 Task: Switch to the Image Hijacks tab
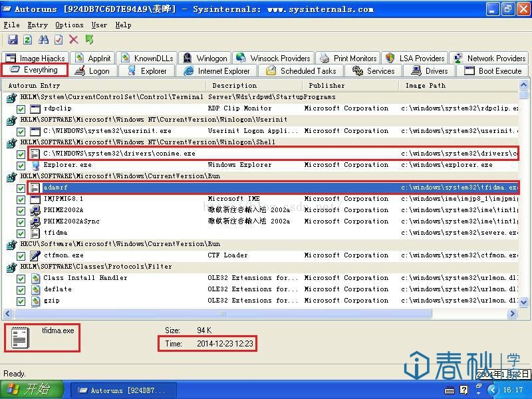36,58
